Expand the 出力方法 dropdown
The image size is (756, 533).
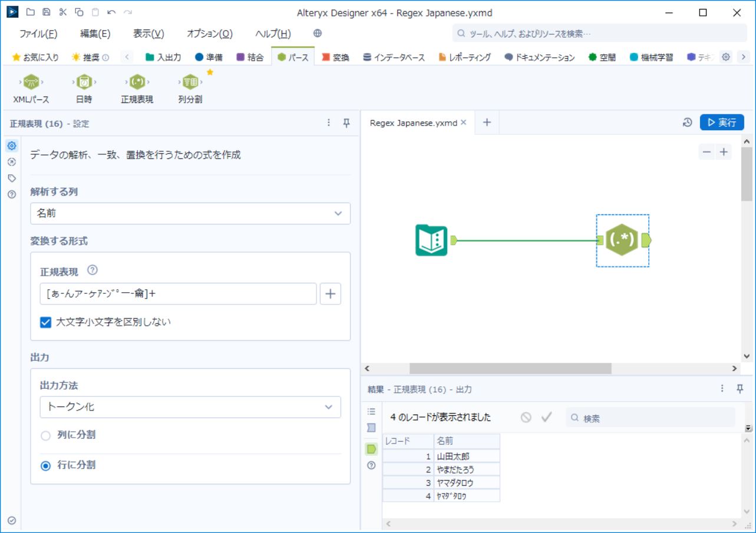[190, 407]
